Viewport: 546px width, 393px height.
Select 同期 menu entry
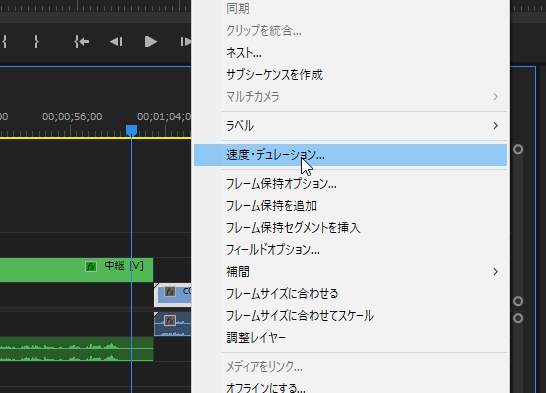[350, 9]
